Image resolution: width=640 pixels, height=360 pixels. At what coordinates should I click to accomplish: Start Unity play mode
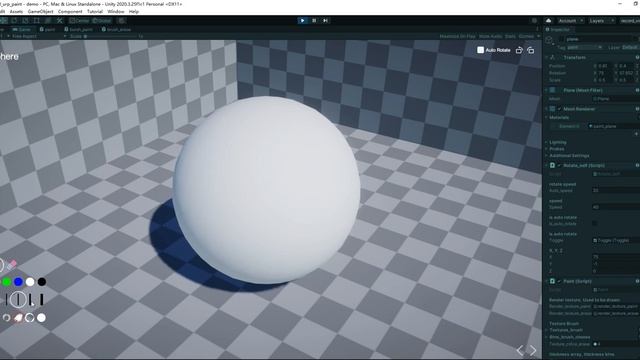302,20
